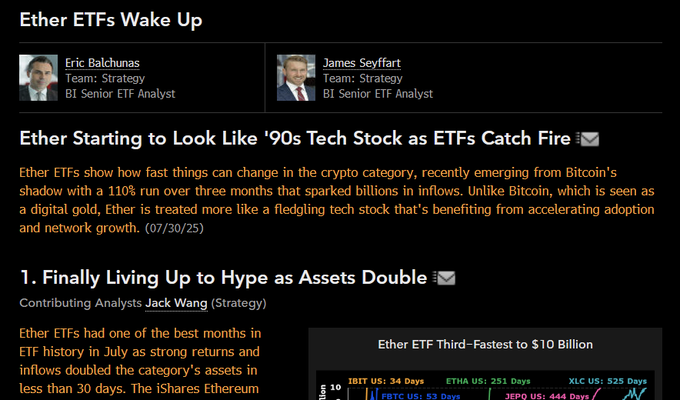This screenshot has height=400, width=680.
Task: Open James Seyffart analyst profile link
Action: coord(362,63)
